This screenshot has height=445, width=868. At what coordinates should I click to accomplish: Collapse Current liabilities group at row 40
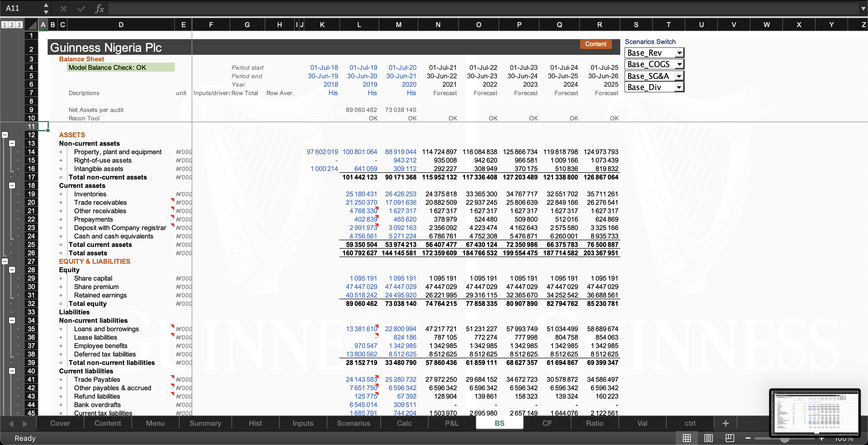coord(12,371)
